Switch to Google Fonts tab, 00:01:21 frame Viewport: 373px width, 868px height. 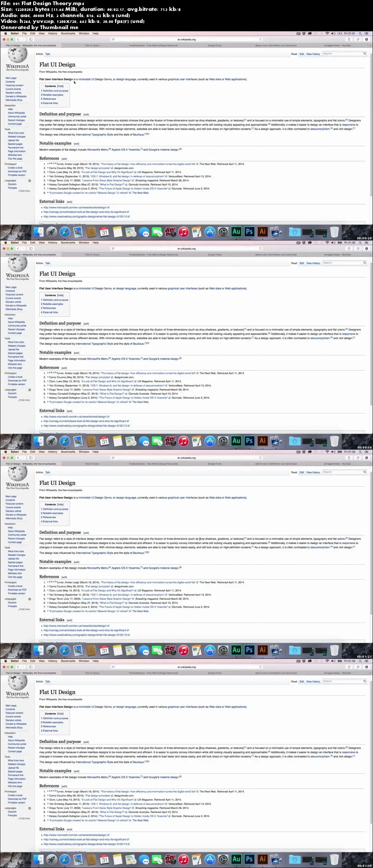pos(215,464)
